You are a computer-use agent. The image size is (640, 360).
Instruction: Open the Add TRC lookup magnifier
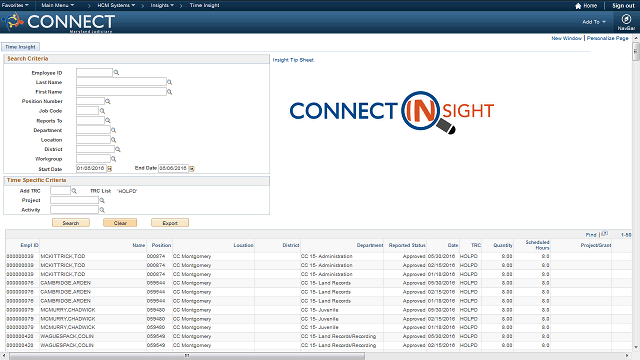tap(74, 191)
